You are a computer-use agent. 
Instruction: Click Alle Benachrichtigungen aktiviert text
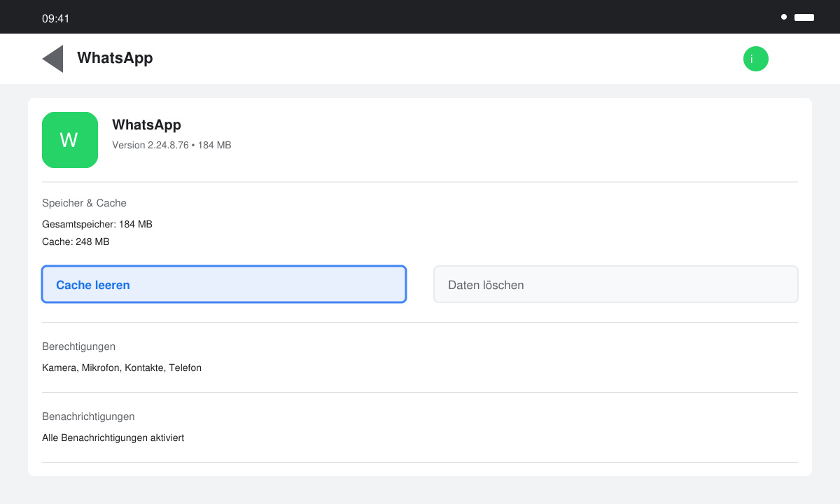pos(113,438)
